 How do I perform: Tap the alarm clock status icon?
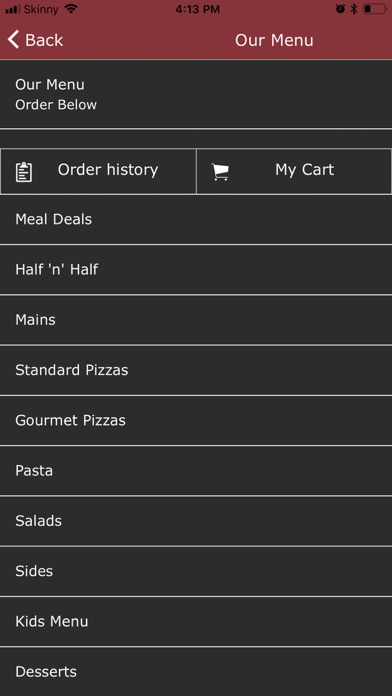point(341,9)
